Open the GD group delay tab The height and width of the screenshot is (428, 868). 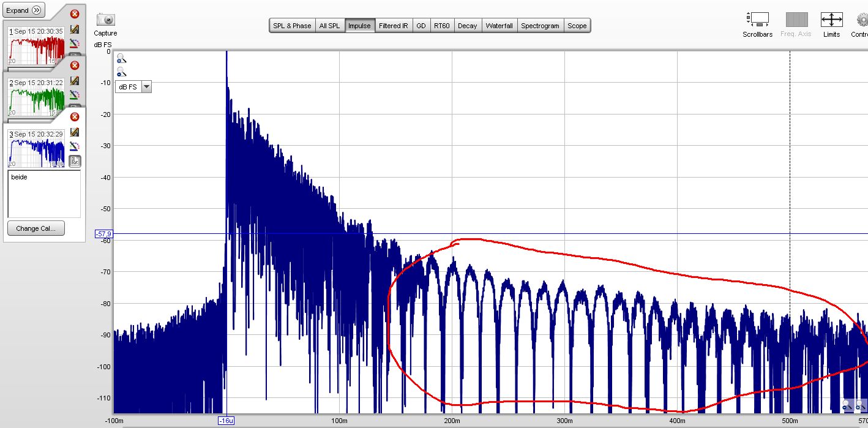[421, 26]
